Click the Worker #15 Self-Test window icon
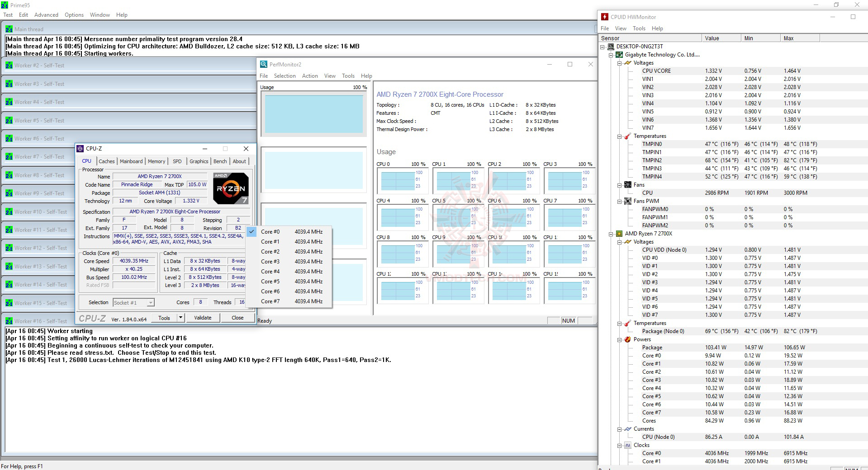 coord(9,303)
